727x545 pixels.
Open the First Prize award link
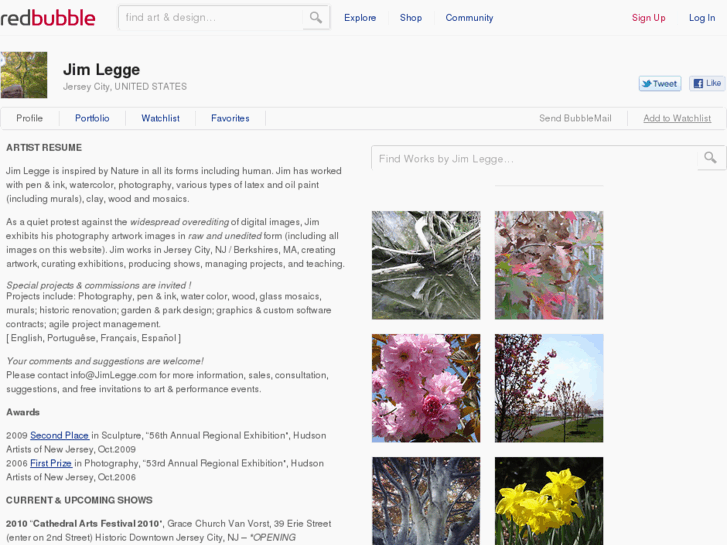[51, 463]
